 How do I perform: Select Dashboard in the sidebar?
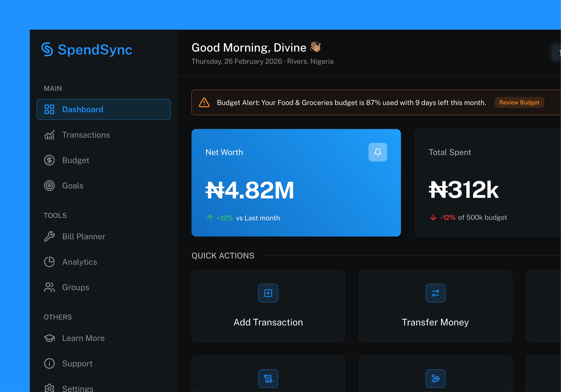click(104, 109)
